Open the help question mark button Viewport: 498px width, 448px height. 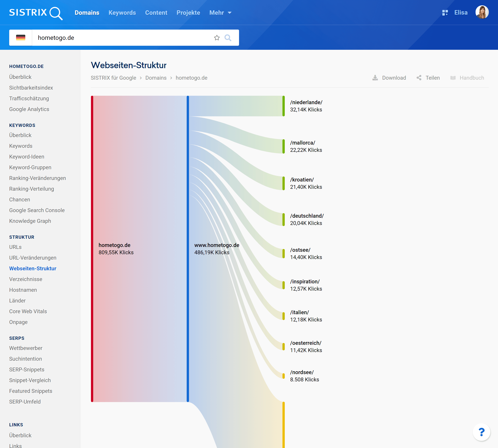[481, 432]
